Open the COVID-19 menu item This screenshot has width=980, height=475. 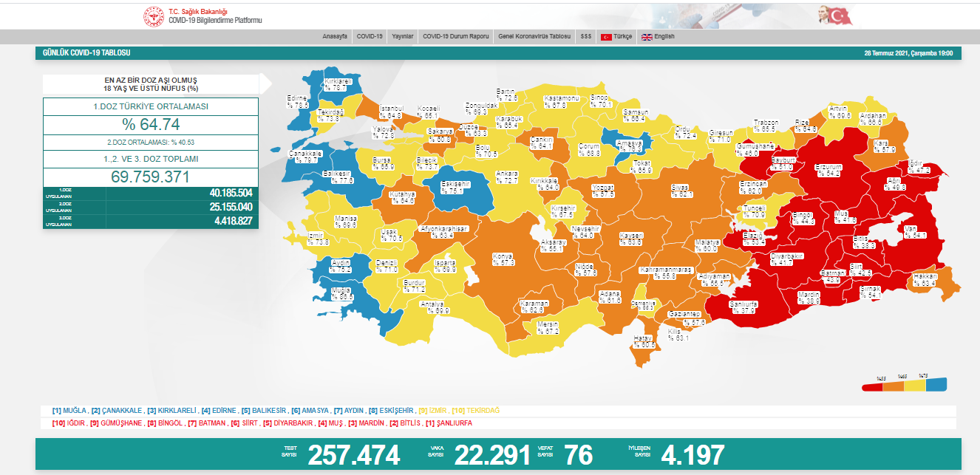(x=369, y=36)
